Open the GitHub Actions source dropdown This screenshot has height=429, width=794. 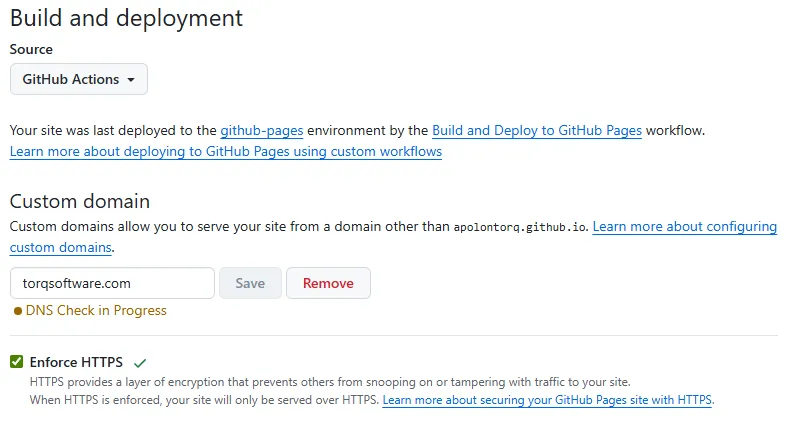click(x=78, y=79)
